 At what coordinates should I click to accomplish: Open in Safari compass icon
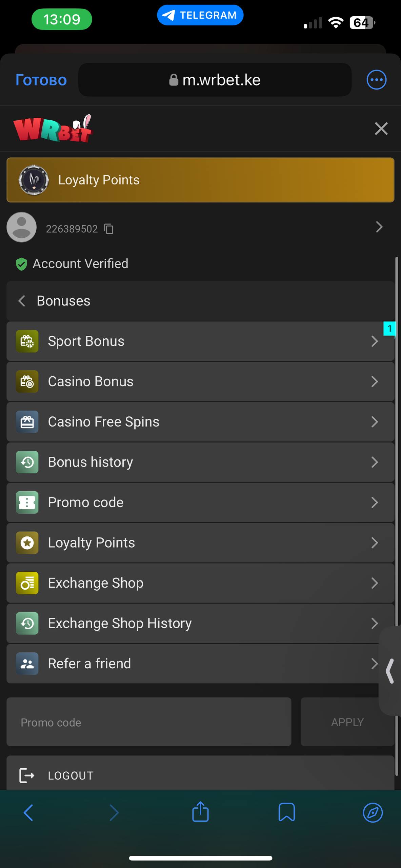click(373, 812)
